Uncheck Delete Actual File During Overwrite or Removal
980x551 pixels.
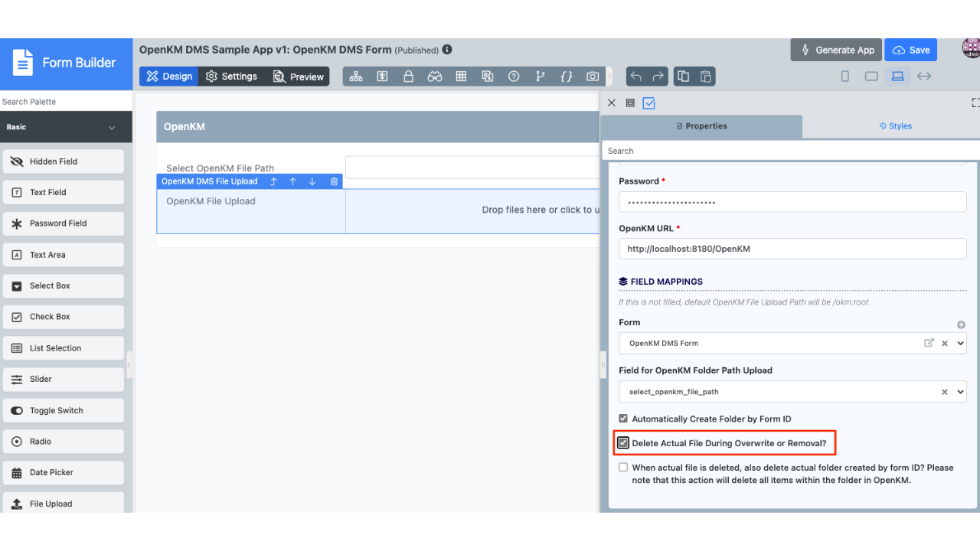tap(623, 443)
